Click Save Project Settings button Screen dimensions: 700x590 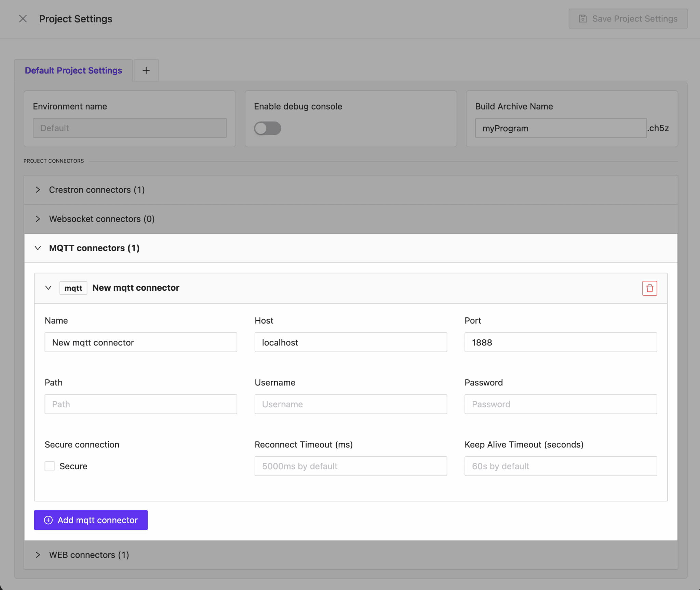(x=628, y=19)
